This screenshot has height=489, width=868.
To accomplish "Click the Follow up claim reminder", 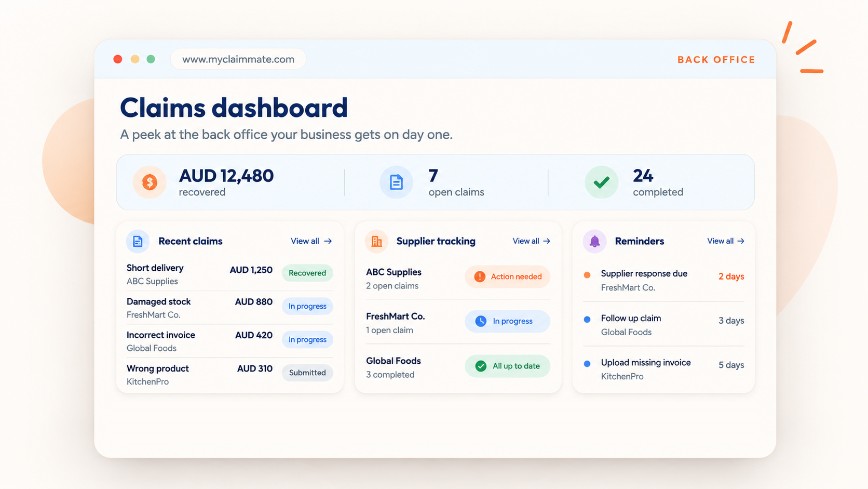I will click(x=663, y=325).
